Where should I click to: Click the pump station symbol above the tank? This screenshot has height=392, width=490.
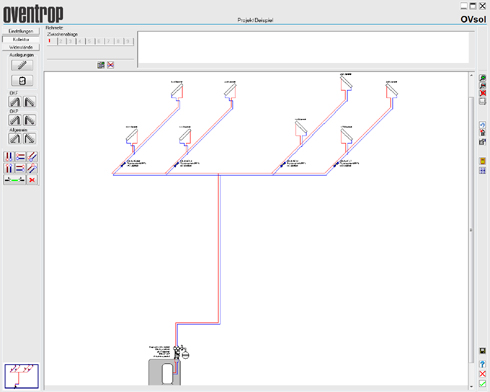178,352
